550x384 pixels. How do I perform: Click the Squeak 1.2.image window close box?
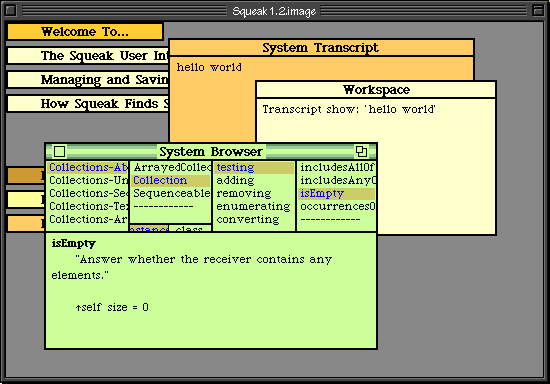tap(11, 11)
